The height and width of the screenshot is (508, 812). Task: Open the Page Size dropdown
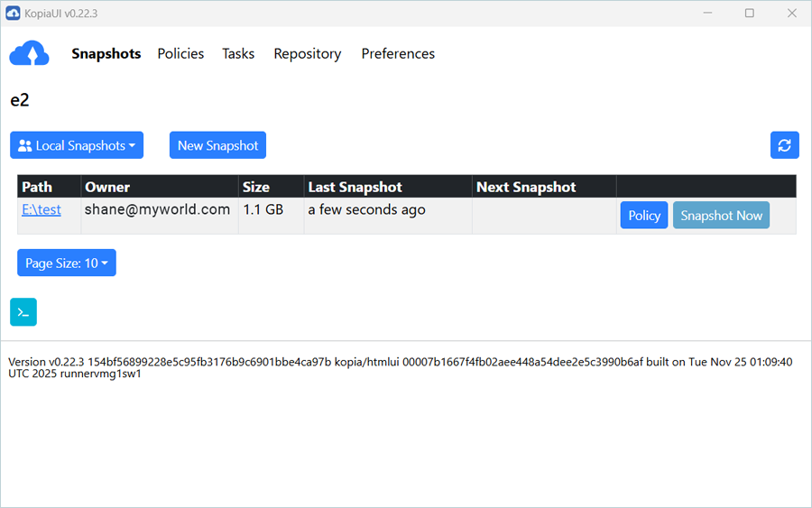[67, 263]
